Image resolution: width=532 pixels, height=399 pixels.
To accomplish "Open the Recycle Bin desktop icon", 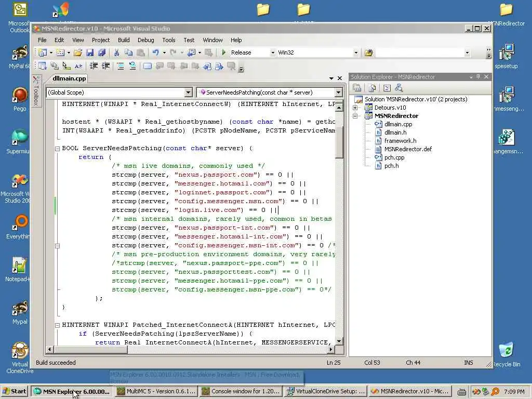I will point(506,354).
